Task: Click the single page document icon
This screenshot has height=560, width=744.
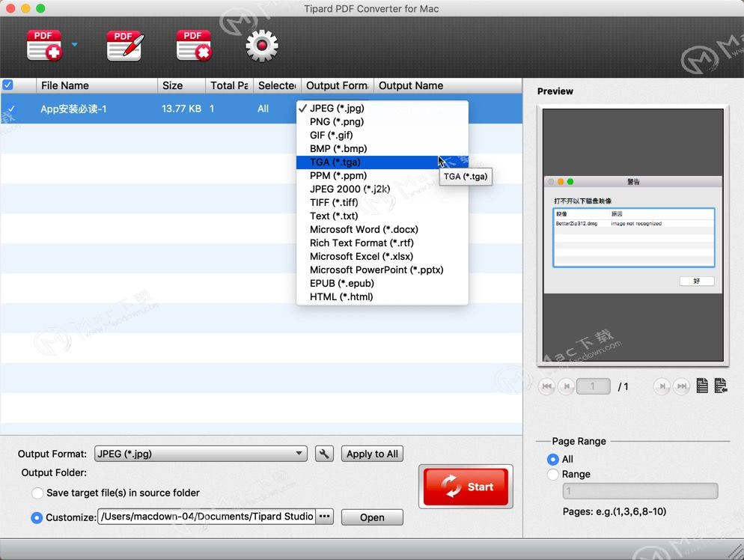Action: [702, 386]
